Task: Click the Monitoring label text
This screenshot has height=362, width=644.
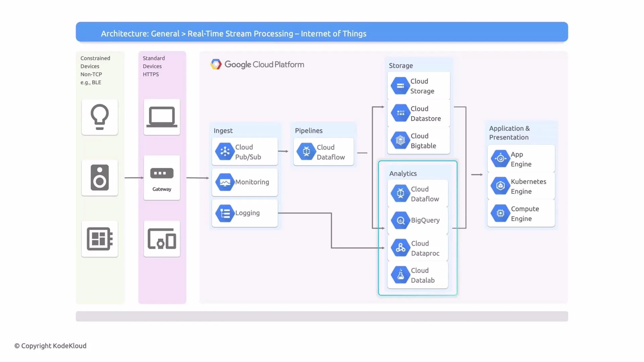Action: 252,182
